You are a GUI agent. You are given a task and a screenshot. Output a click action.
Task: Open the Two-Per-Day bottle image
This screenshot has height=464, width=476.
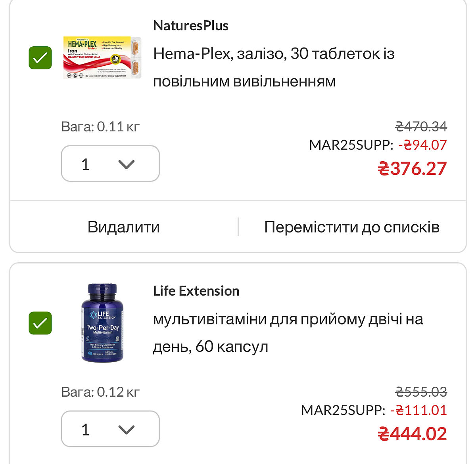(x=102, y=323)
